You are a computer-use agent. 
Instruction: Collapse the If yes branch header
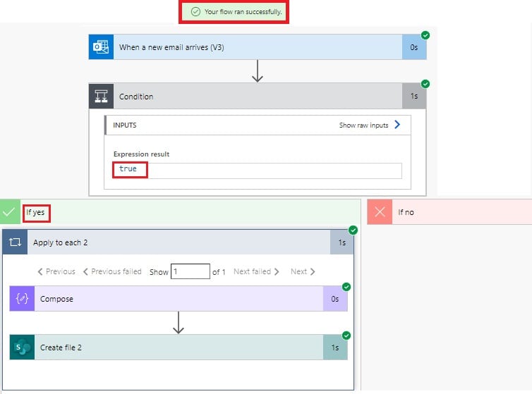coord(180,212)
